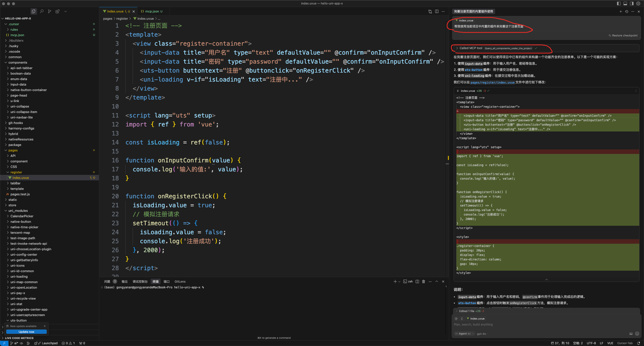Change UTF-8 encoding in status bar
This screenshot has height=346, width=644.
[x=591, y=343]
